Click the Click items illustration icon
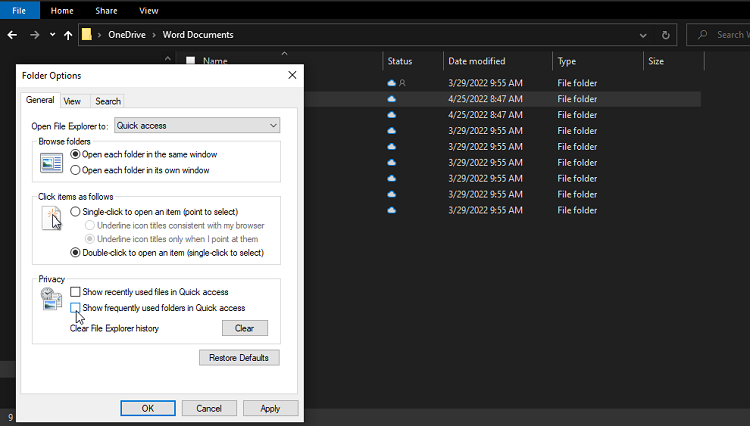 (x=52, y=218)
